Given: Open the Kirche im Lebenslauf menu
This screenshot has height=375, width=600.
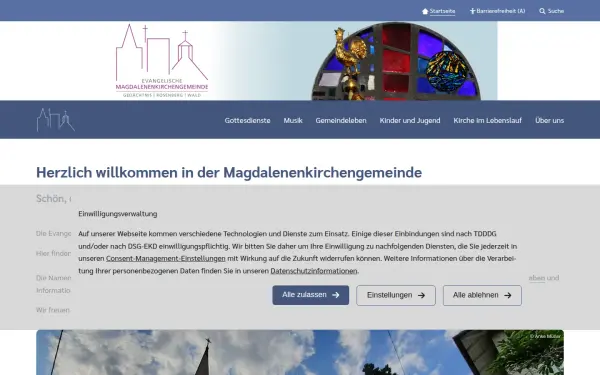Looking at the screenshot, I should click(488, 121).
